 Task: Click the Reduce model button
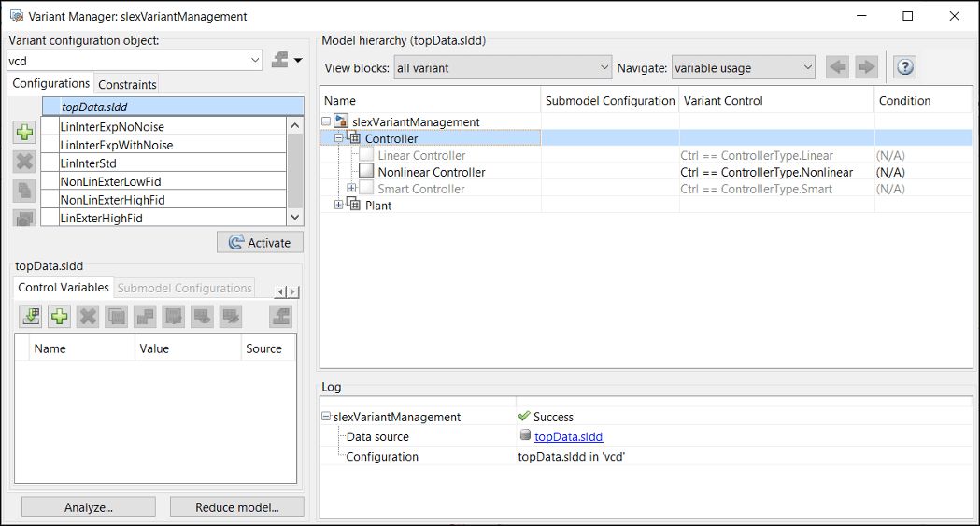(236, 507)
